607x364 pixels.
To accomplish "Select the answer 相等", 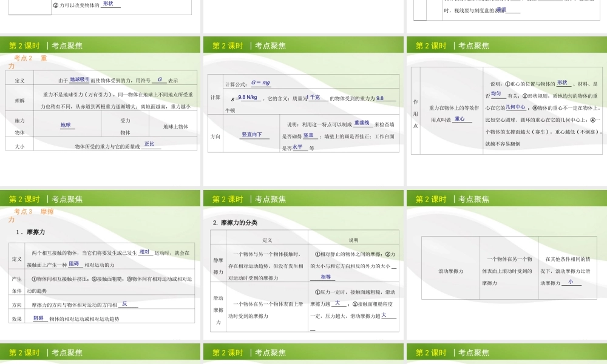I will (x=326, y=277).
